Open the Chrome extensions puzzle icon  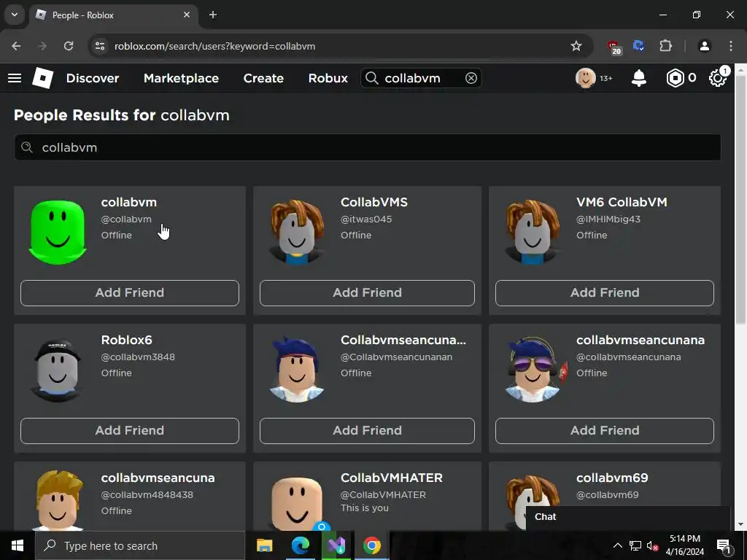(665, 46)
